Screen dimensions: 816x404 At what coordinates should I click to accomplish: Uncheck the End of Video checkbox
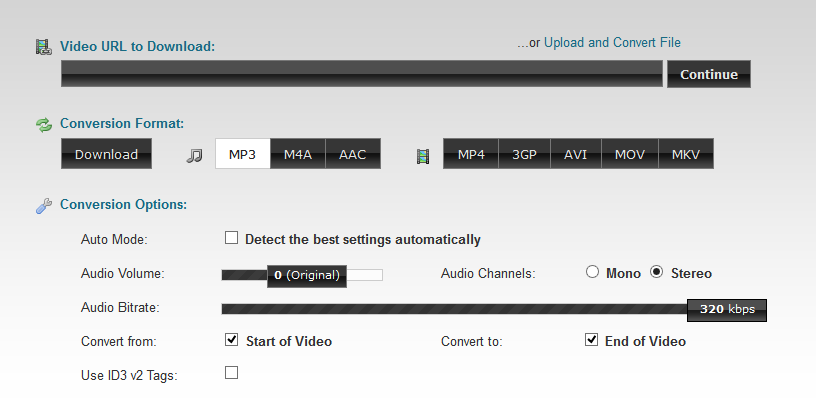tap(591, 339)
